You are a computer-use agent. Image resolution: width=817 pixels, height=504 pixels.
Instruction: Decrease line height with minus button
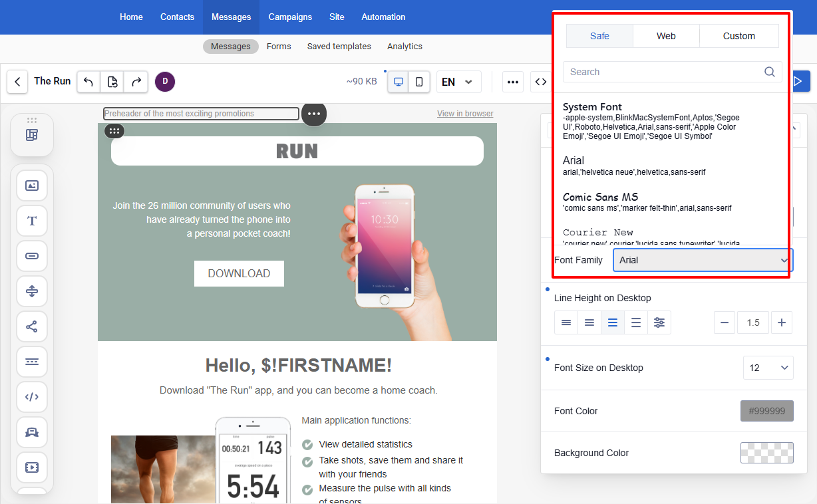click(x=725, y=322)
